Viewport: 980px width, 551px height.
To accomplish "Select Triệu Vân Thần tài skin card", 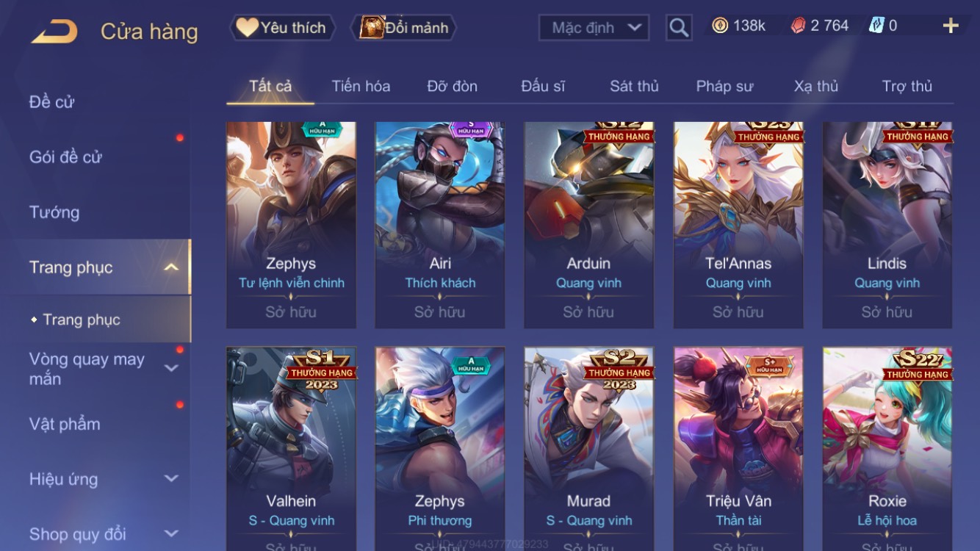I will (x=738, y=449).
